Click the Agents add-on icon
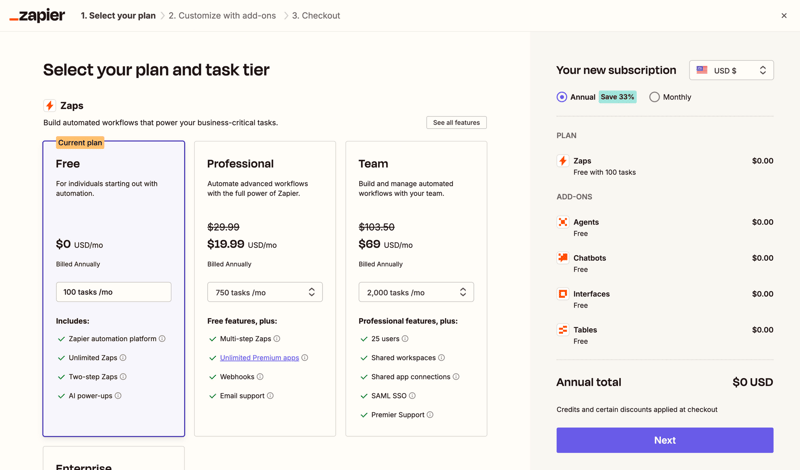The width and height of the screenshot is (800, 470). [563, 222]
